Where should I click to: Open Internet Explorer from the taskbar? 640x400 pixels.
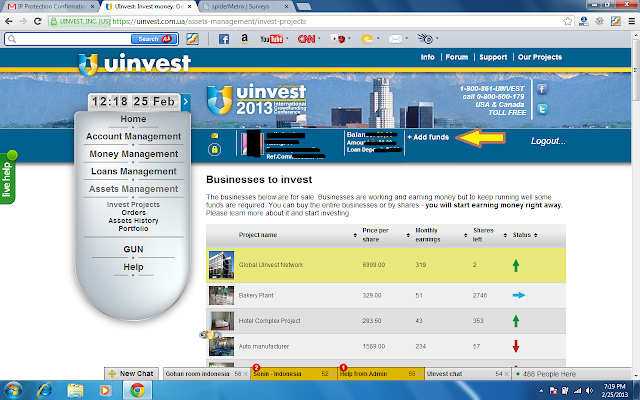pyautogui.click(x=44, y=390)
